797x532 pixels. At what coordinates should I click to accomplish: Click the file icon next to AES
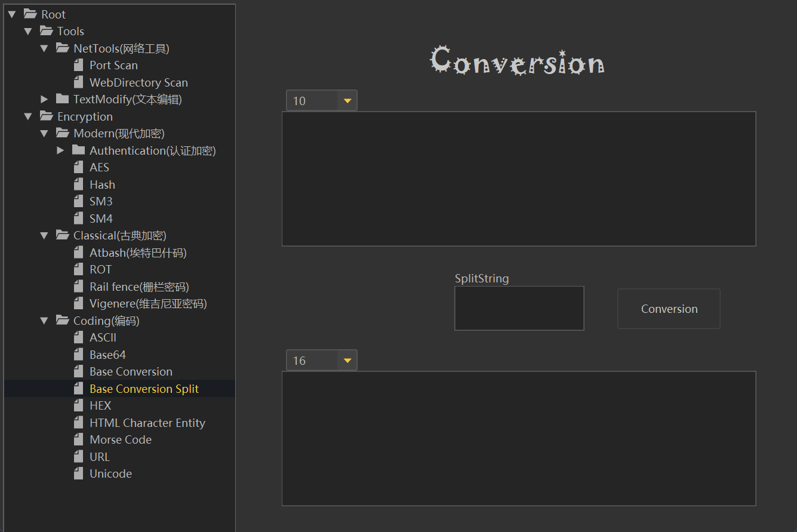point(78,167)
